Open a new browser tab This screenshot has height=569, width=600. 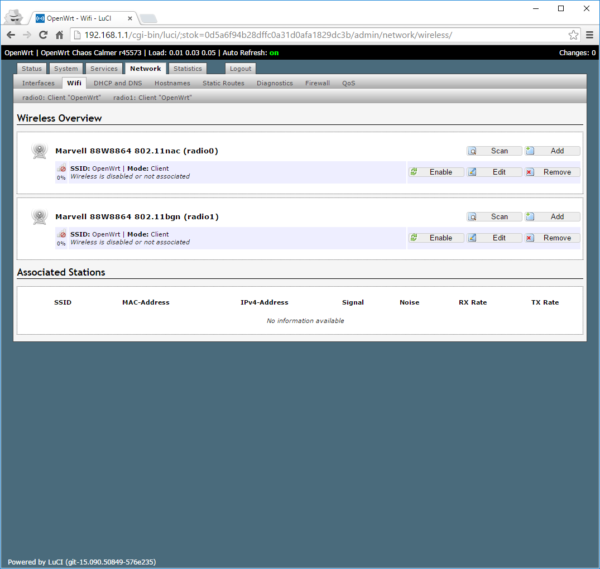148,18
